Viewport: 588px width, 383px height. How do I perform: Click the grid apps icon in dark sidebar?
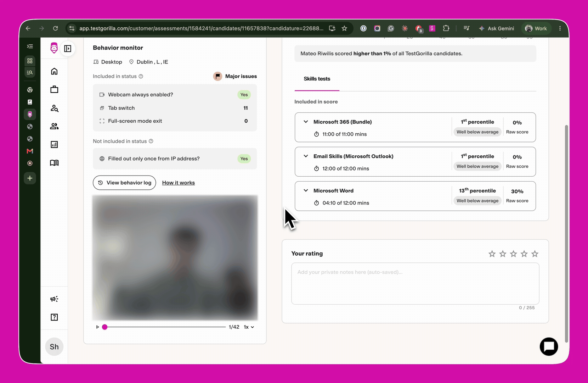(30, 61)
